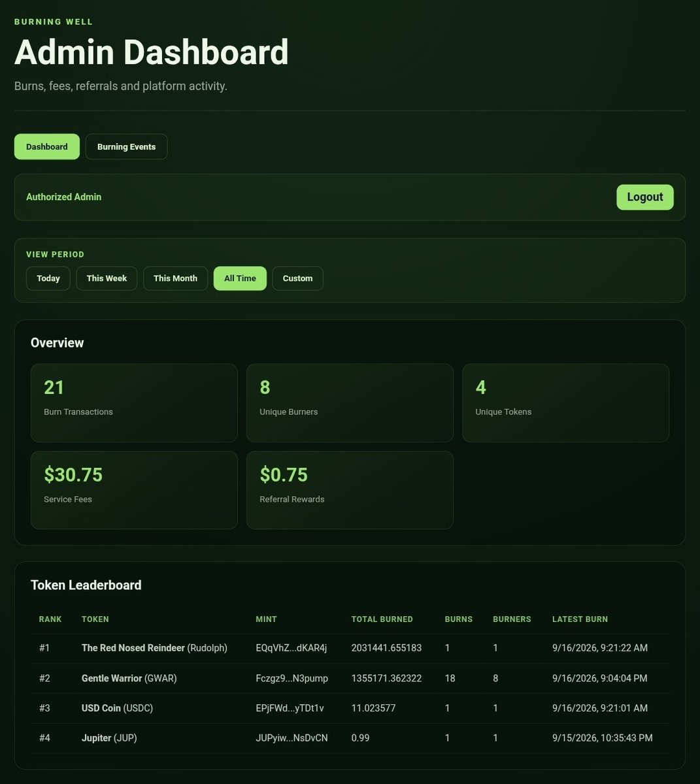Click mint address EPjFWd...yTDt1v
Screen dimensions: 700x784
[x=290, y=708]
